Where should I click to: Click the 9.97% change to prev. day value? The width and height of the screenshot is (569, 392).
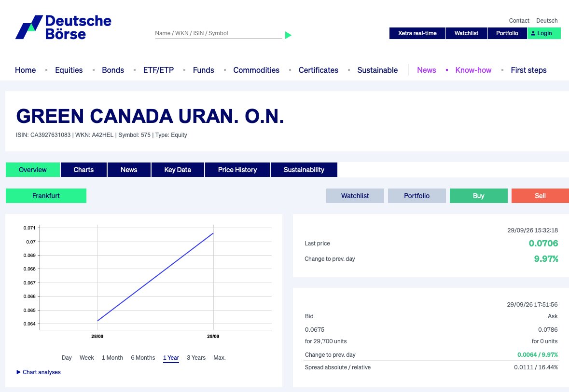click(x=546, y=259)
